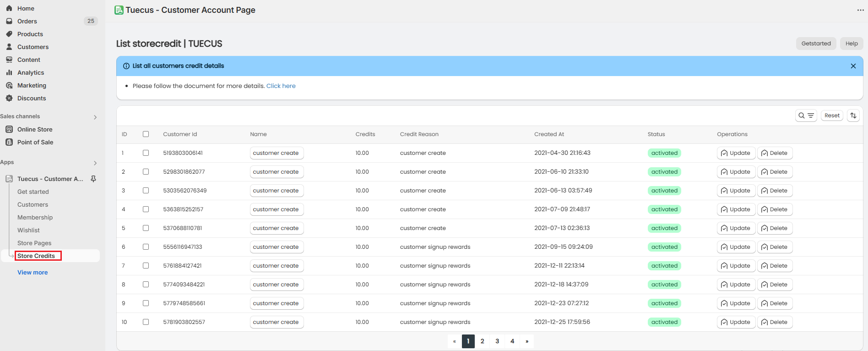Open the three-dot menu at top right
The width and height of the screenshot is (868, 351).
[x=860, y=10]
